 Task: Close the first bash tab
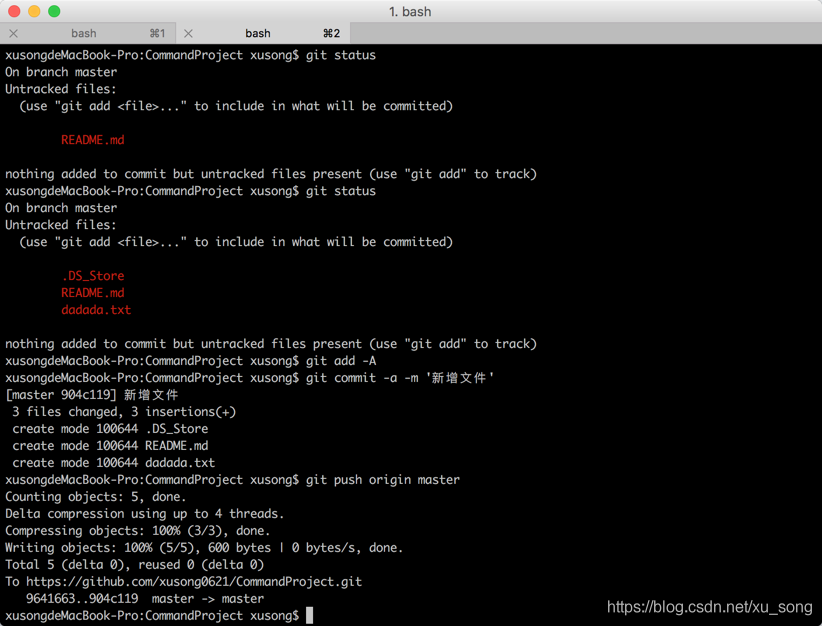point(14,34)
